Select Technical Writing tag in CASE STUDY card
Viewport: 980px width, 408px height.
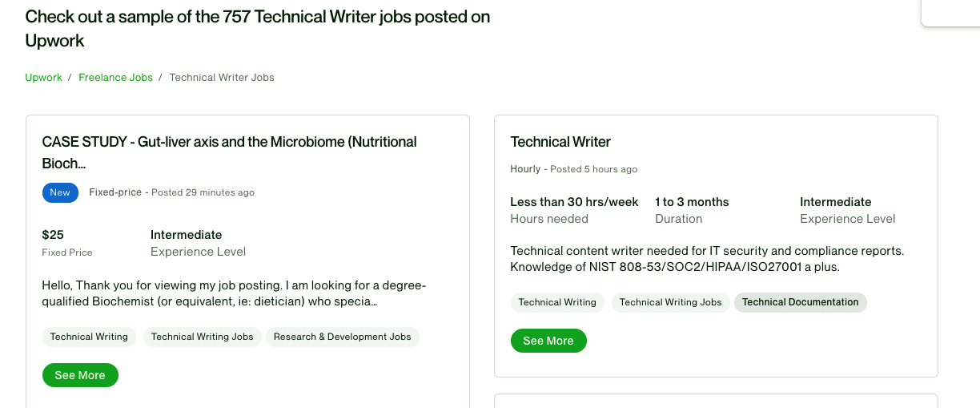tap(89, 337)
